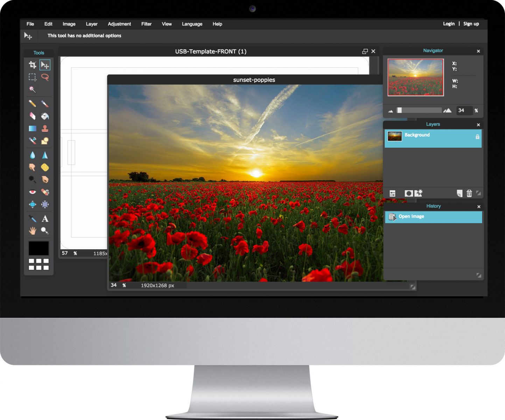Select Open Image history entry

433,217
